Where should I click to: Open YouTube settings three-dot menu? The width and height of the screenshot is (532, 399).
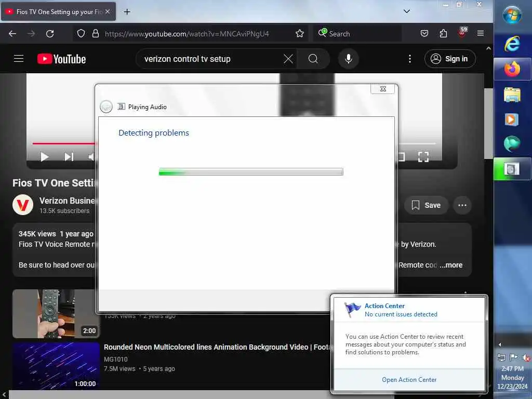pos(410,59)
